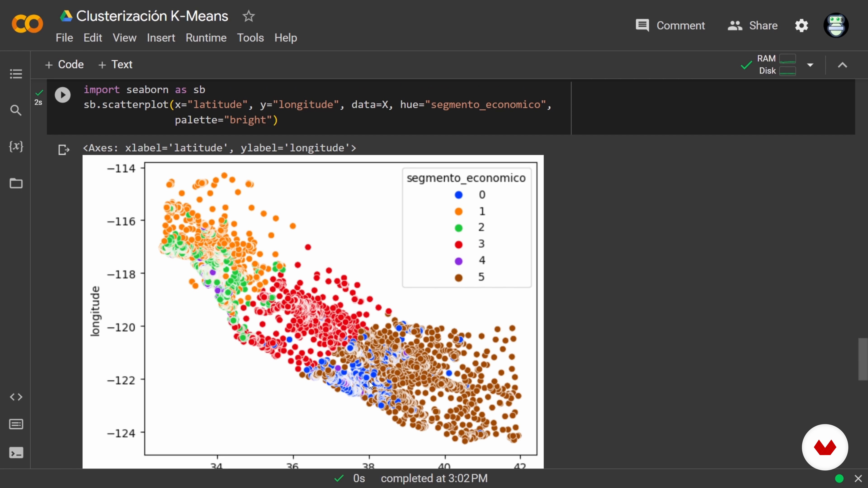This screenshot has width=868, height=488.
Task: Open the Runtime menu
Action: [x=206, y=38]
